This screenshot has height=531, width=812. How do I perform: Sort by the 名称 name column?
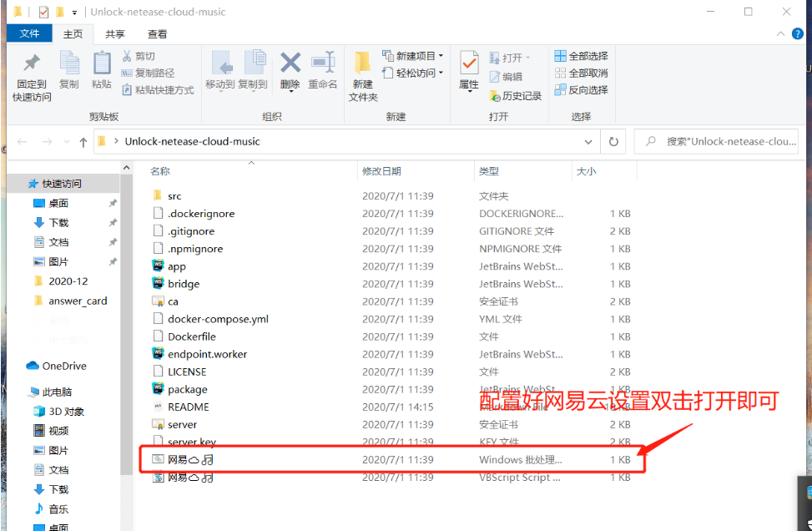click(x=160, y=171)
